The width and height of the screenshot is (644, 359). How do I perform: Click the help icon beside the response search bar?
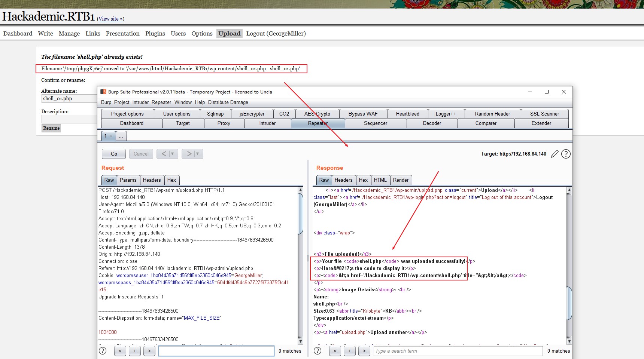point(318,351)
